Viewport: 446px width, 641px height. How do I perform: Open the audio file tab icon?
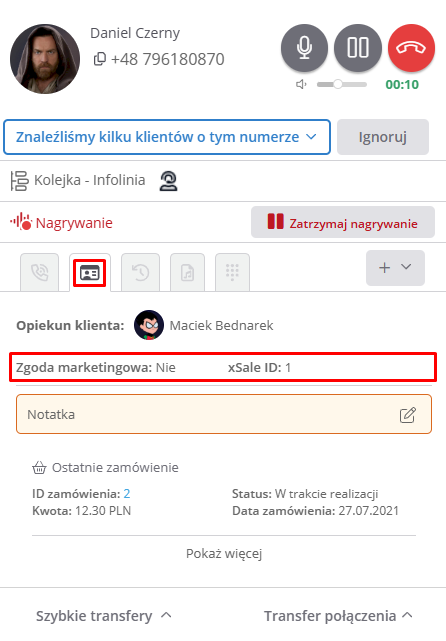187,272
